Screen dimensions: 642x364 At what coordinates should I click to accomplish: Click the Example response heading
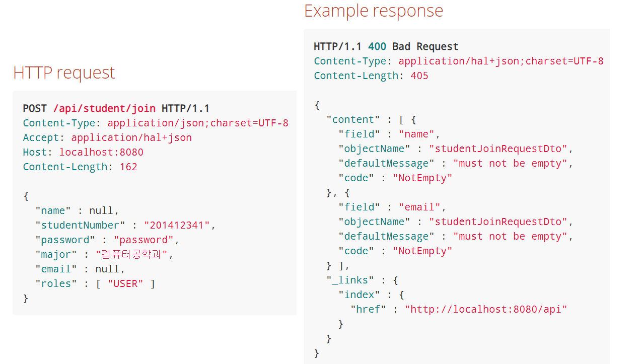pos(374,11)
